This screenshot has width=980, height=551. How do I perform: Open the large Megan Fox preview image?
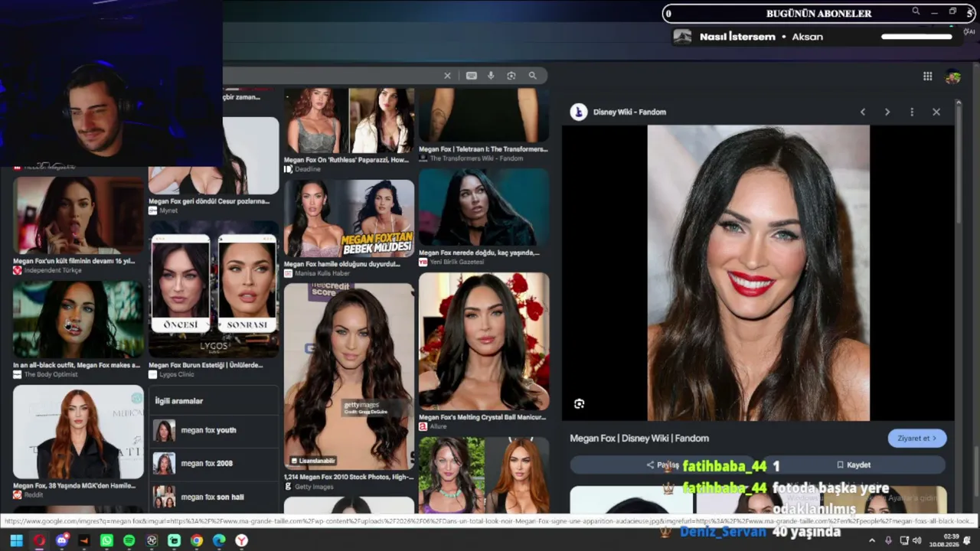[x=758, y=273]
